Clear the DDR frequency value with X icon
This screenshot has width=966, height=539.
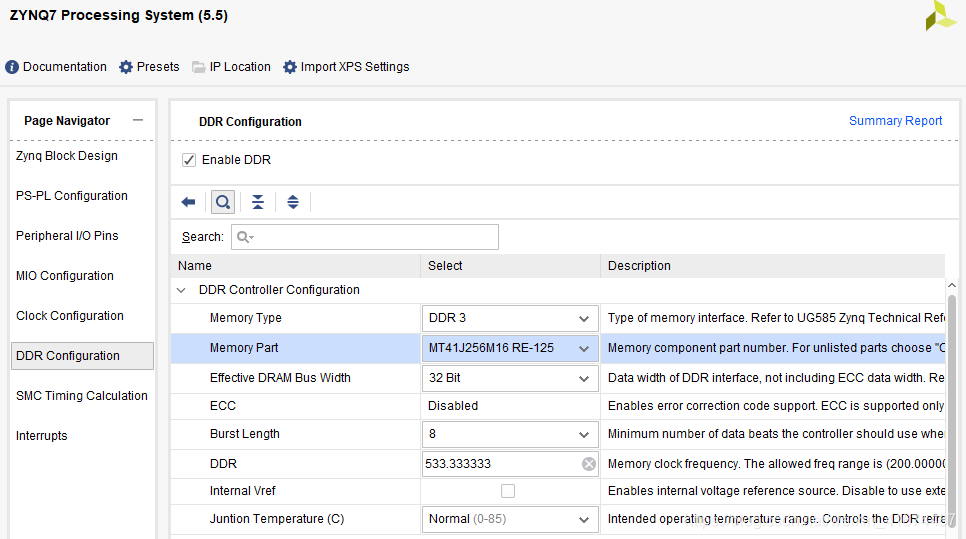tap(589, 464)
